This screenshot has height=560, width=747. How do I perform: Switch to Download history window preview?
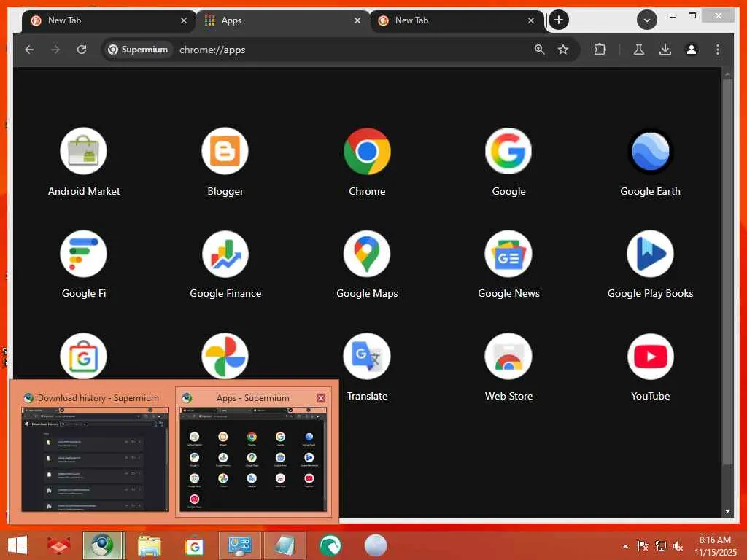point(94,452)
